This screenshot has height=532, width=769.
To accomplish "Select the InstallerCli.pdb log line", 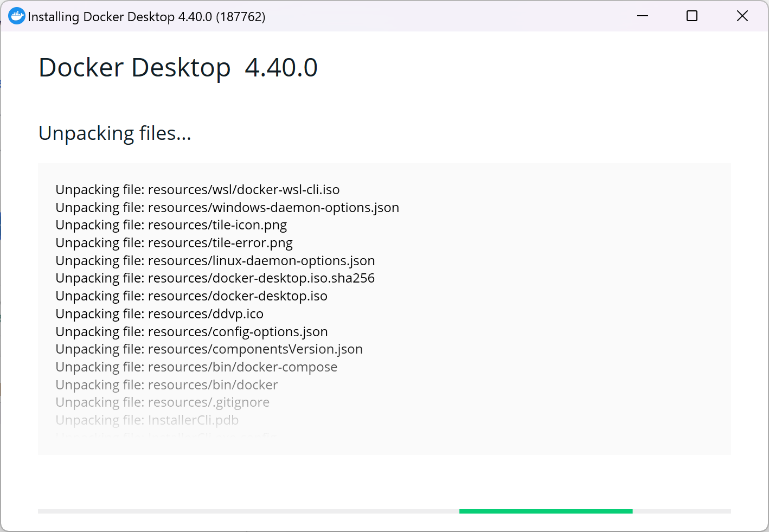I will click(147, 420).
